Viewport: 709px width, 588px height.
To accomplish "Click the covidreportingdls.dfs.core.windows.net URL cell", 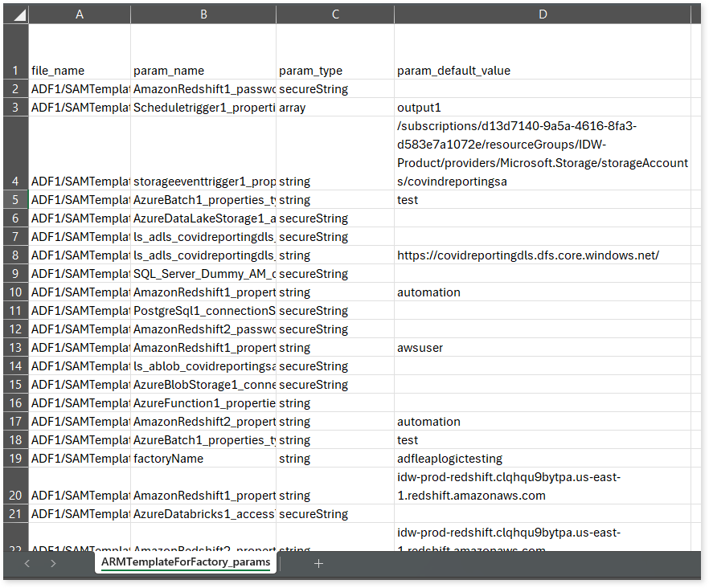I will pos(543,255).
